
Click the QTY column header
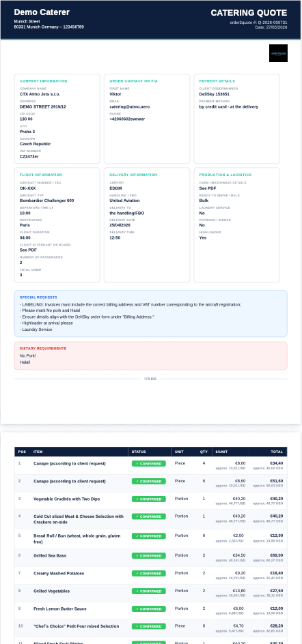(x=204, y=452)
